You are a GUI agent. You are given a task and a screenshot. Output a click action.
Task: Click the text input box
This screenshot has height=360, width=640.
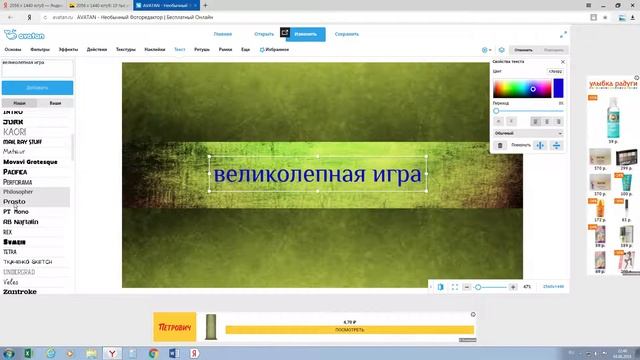[38, 69]
